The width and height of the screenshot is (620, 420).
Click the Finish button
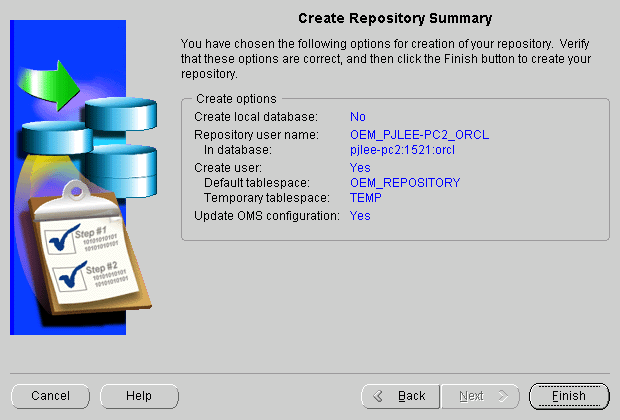coord(568,396)
